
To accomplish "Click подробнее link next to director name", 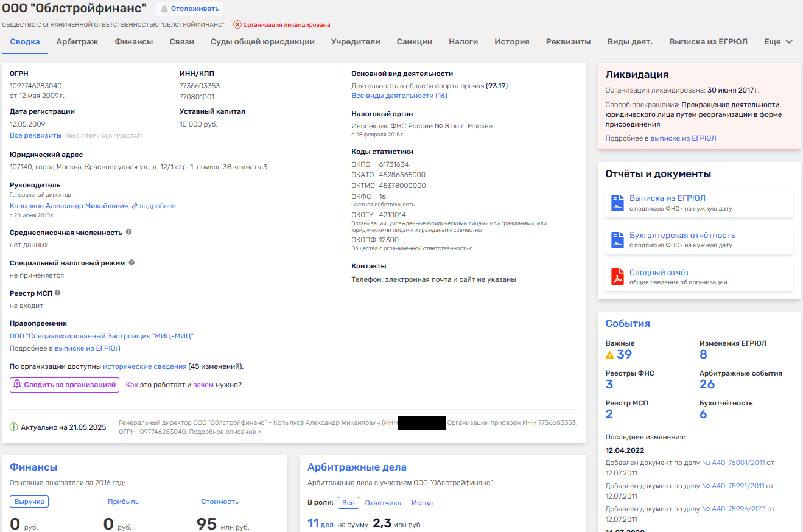I will [x=158, y=206].
